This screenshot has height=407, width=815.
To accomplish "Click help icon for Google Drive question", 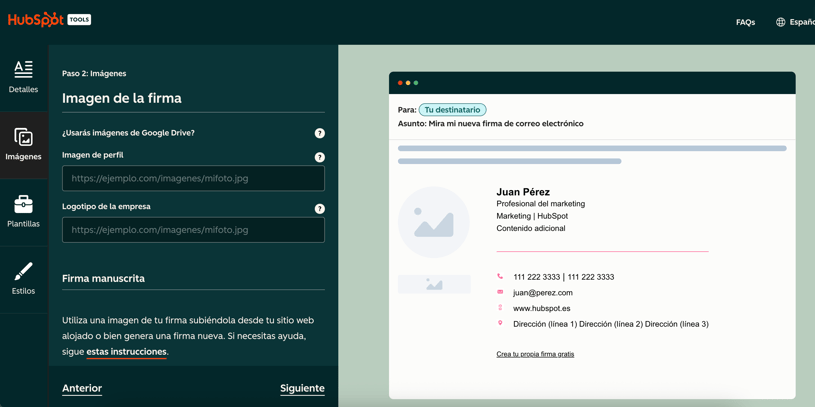I will (320, 133).
